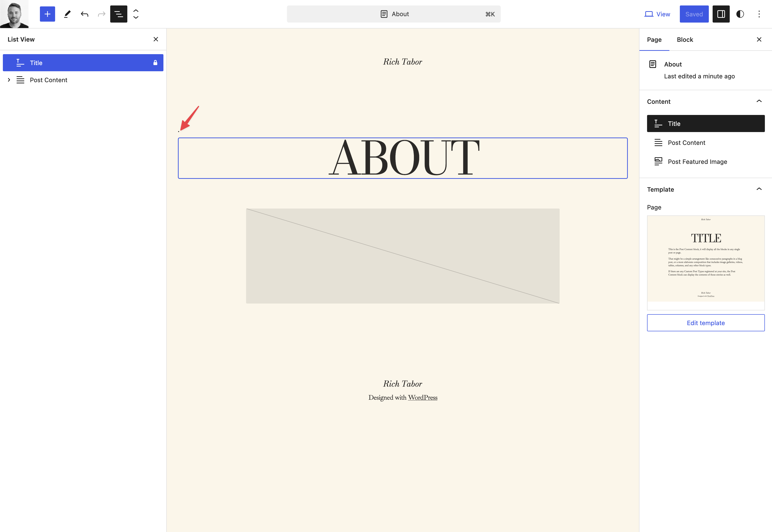Image resolution: width=772 pixels, height=532 pixels.
Task: Collapse the Content section
Action: [x=759, y=101]
